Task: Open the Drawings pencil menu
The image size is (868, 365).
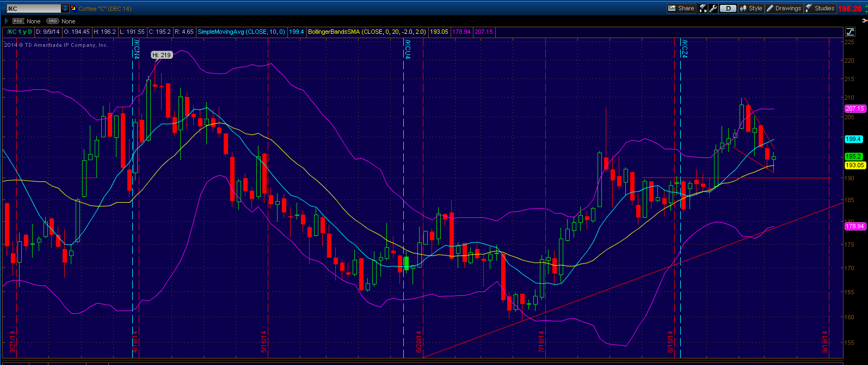Action: 784,8
